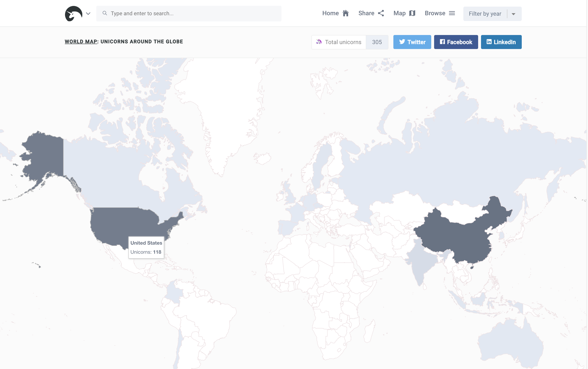
Task: Open the Map menu item
Action: (399, 13)
